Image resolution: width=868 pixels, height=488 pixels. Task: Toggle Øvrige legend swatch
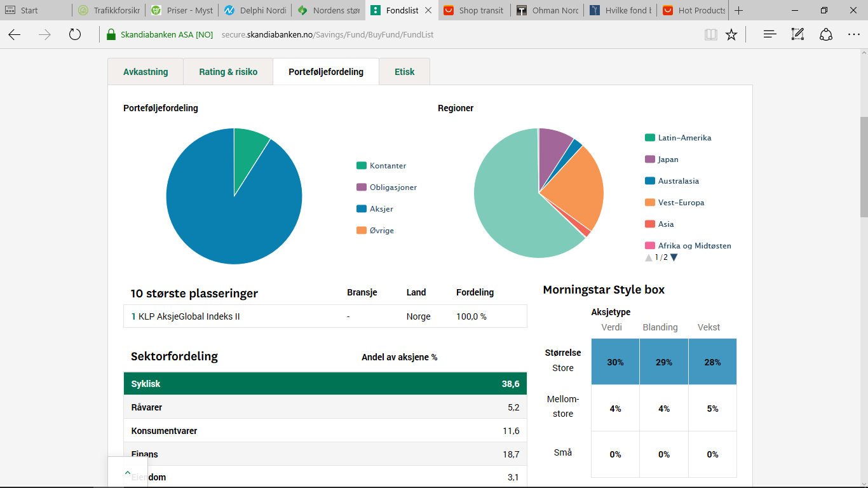point(362,231)
